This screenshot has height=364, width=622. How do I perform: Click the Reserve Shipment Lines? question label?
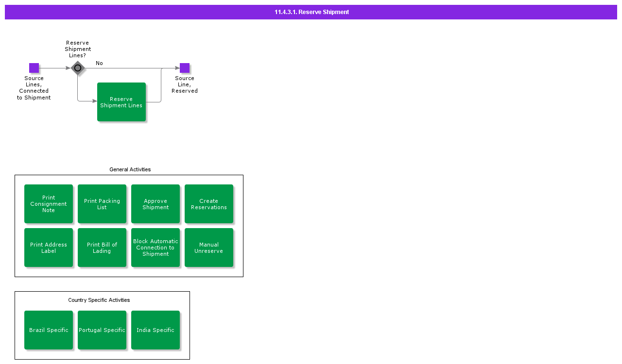coord(78,49)
